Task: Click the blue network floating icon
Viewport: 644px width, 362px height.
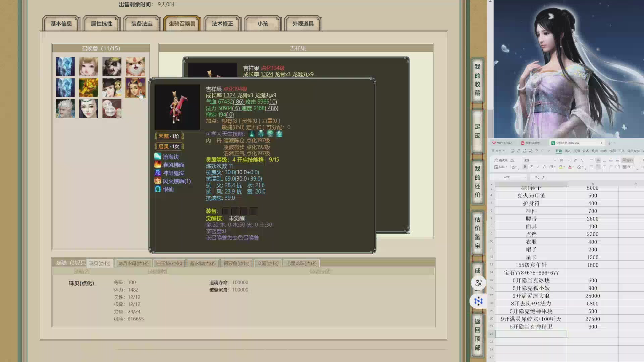Action: (479, 301)
